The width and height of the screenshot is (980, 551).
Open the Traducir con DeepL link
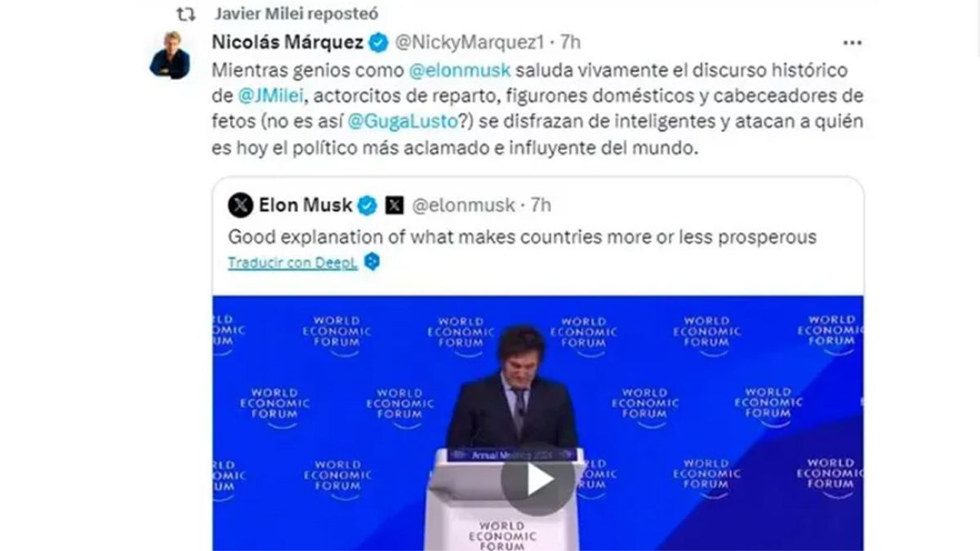[x=293, y=262]
